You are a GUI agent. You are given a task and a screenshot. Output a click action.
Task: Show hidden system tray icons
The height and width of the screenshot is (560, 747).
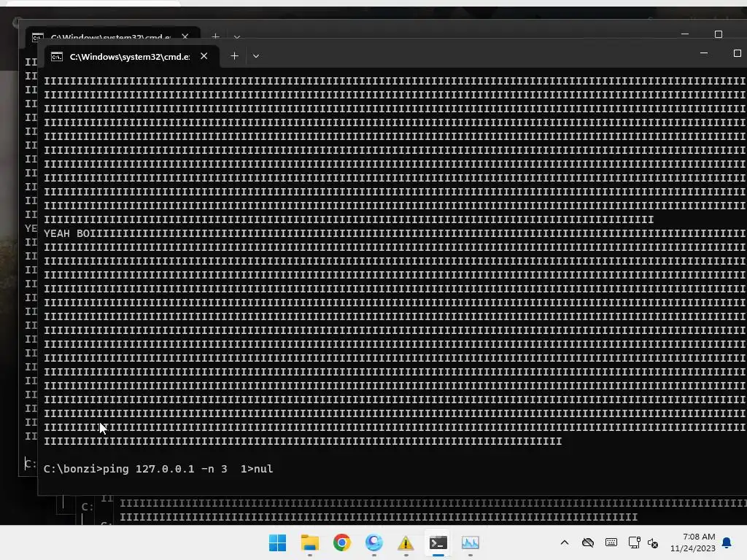(x=565, y=542)
